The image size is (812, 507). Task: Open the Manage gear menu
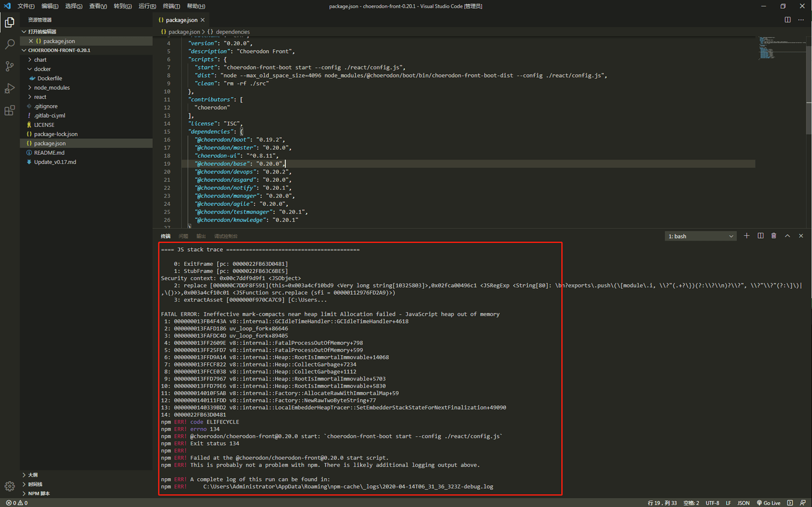[x=9, y=486]
